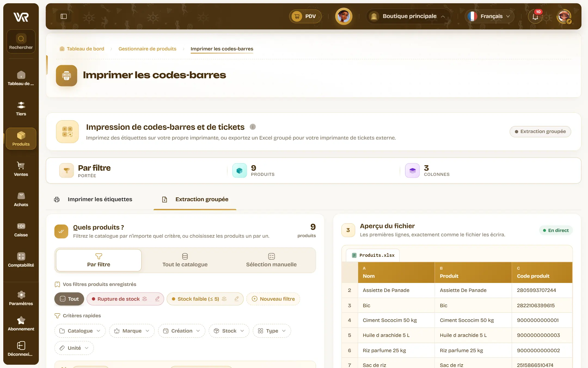Screen dimensions: 588x368
Task: Toggle the sidebar collapse icon
Action: point(64,16)
